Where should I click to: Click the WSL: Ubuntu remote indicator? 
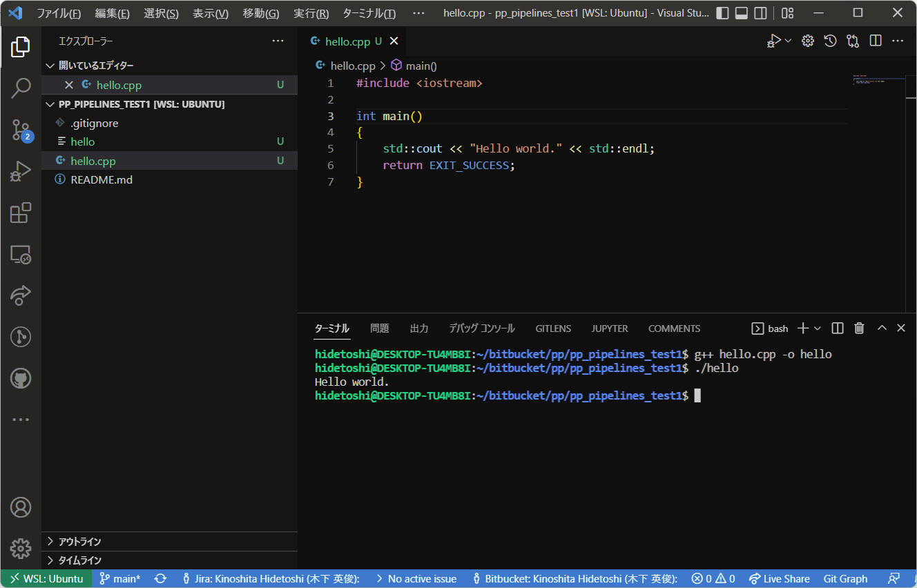coord(46,579)
